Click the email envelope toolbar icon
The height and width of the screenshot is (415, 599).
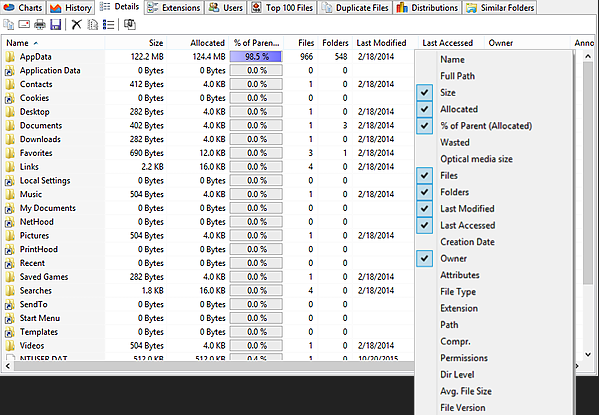(24, 25)
